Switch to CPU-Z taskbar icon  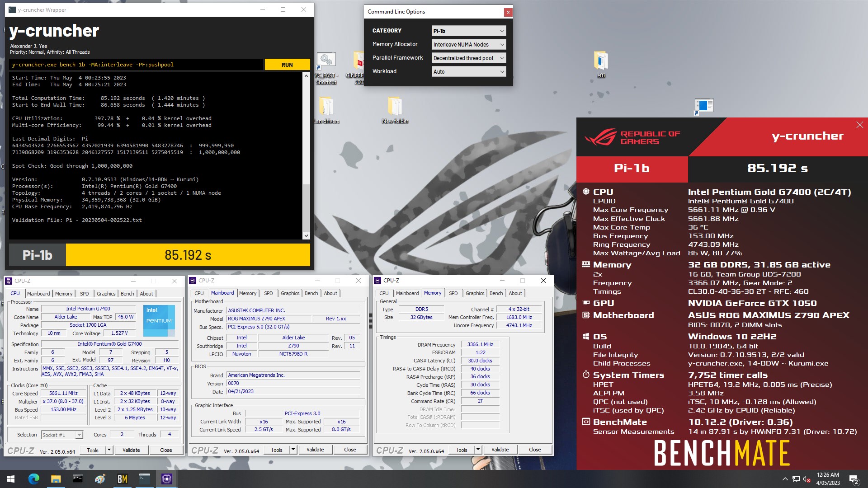point(166,479)
